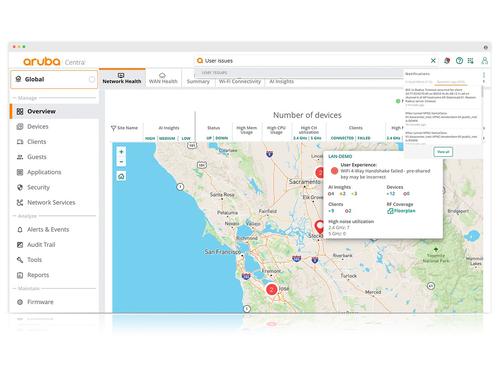500x390 pixels.
Task: Open Applications in the sidebar
Action: [x=54, y=172]
